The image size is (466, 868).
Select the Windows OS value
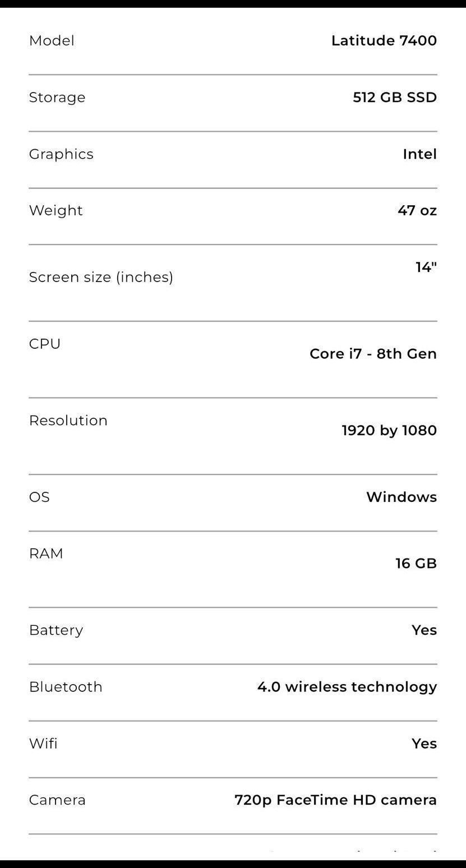(402, 497)
